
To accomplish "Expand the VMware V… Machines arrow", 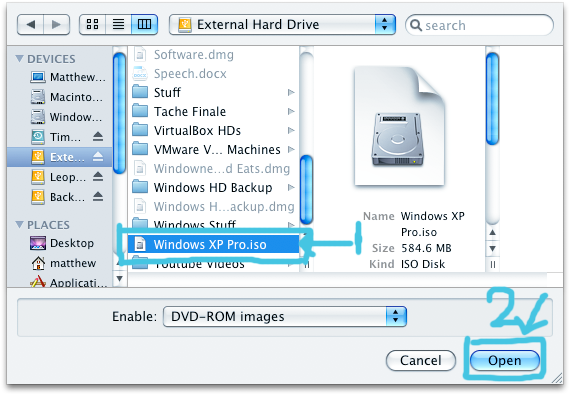I will point(291,149).
